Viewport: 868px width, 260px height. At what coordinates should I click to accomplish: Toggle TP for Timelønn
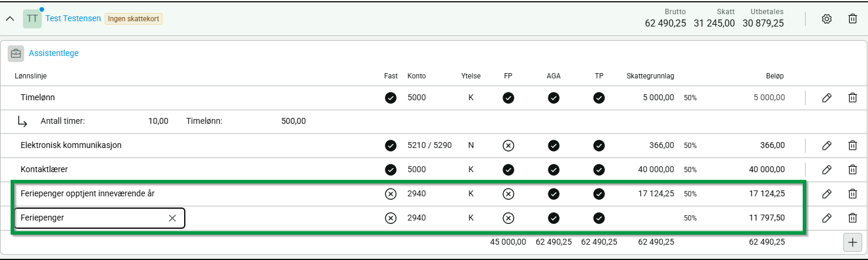tap(599, 98)
